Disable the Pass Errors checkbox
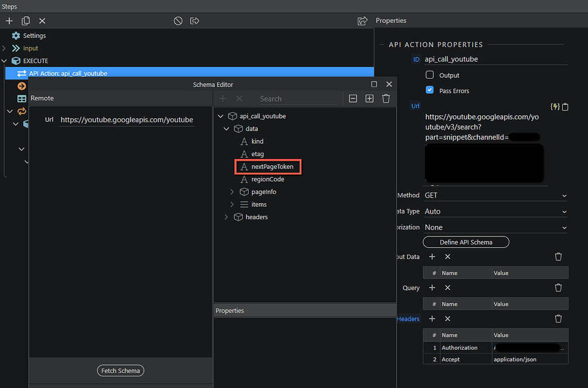Viewport: 588px width, 388px height. tap(428, 90)
